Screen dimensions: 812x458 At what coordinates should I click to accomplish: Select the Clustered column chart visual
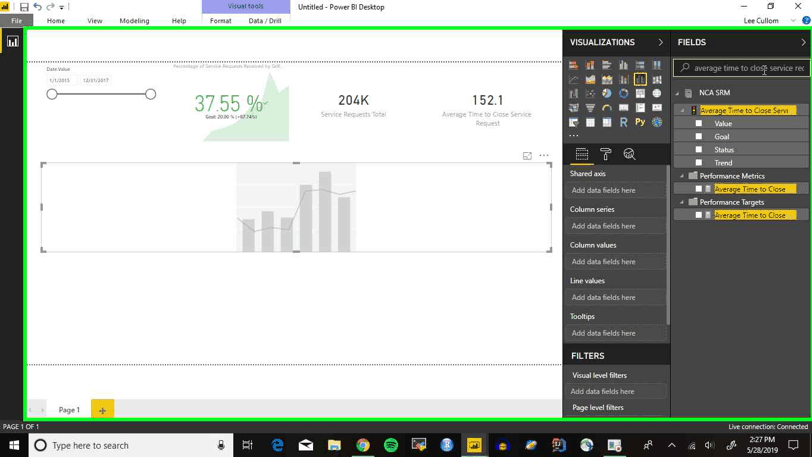pyautogui.click(x=624, y=65)
